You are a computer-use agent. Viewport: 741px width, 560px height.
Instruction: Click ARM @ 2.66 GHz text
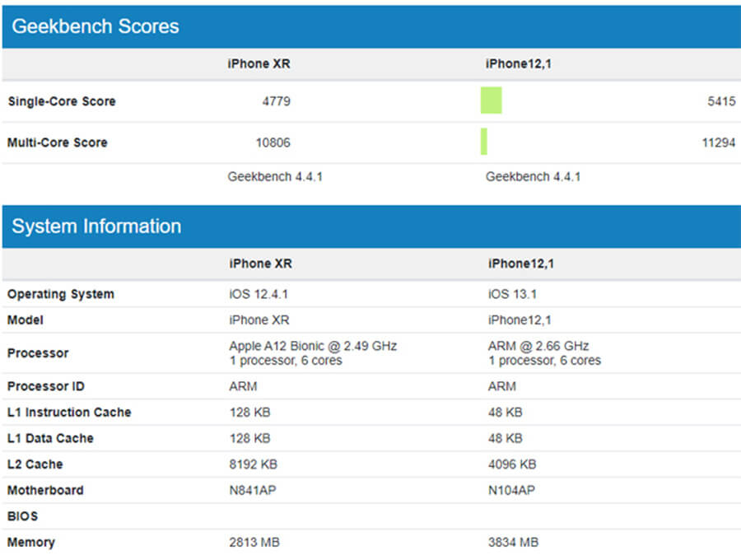tap(538, 346)
